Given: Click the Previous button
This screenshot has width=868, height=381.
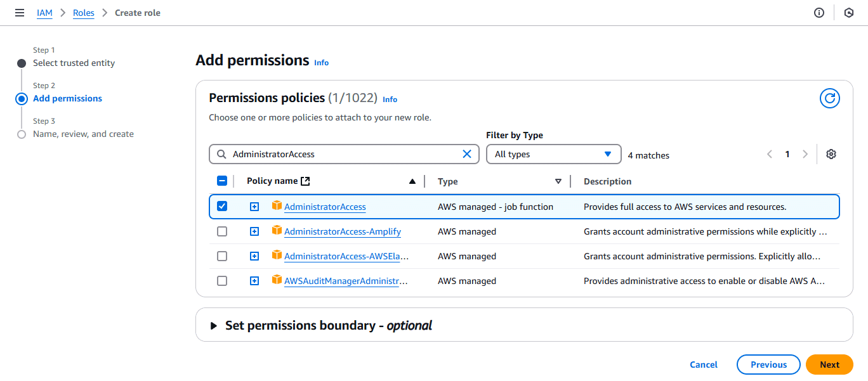Looking at the screenshot, I should pos(768,365).
